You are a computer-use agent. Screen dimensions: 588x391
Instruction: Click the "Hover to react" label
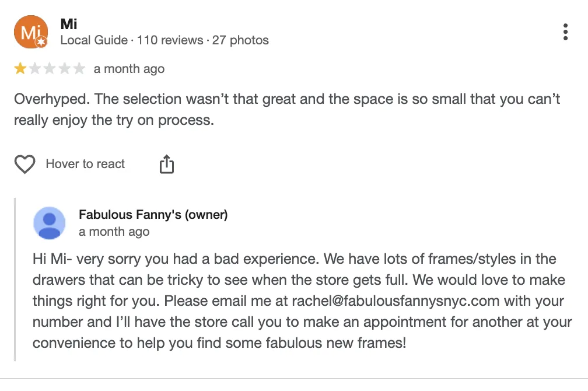[x=85, y=164]
